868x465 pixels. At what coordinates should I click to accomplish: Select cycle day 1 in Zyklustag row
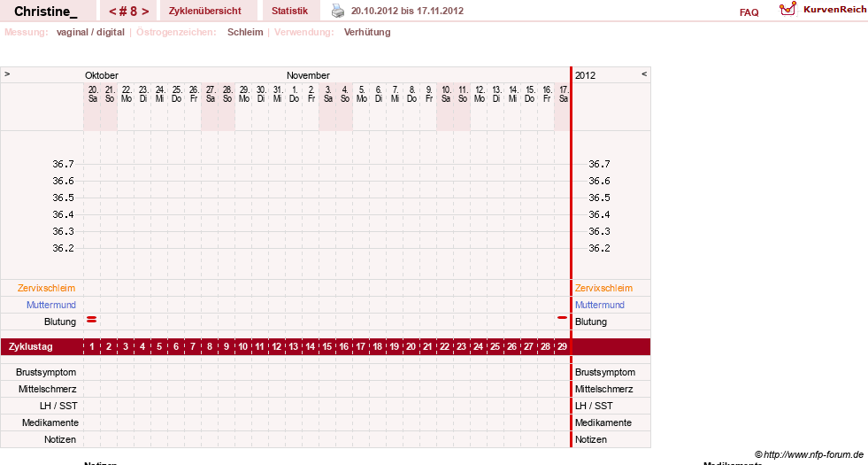(92, 347)
